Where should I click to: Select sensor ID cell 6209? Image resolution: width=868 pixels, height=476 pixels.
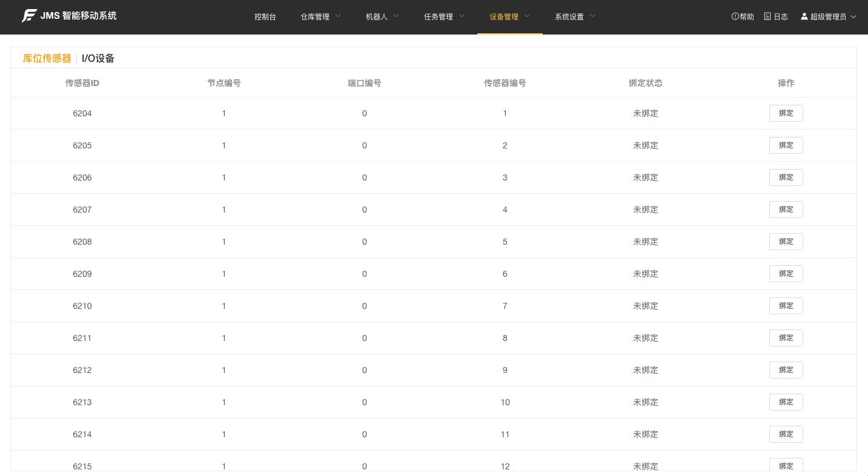(82, 274)
